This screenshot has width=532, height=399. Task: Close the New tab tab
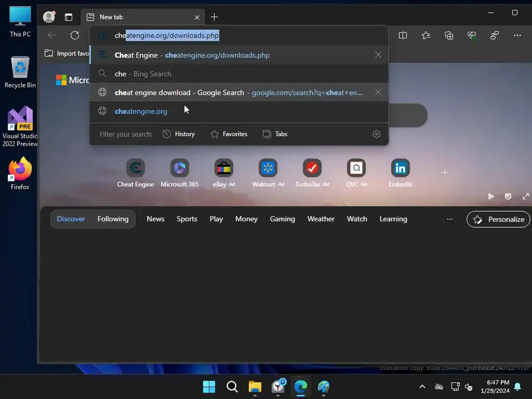coord(197,17)
